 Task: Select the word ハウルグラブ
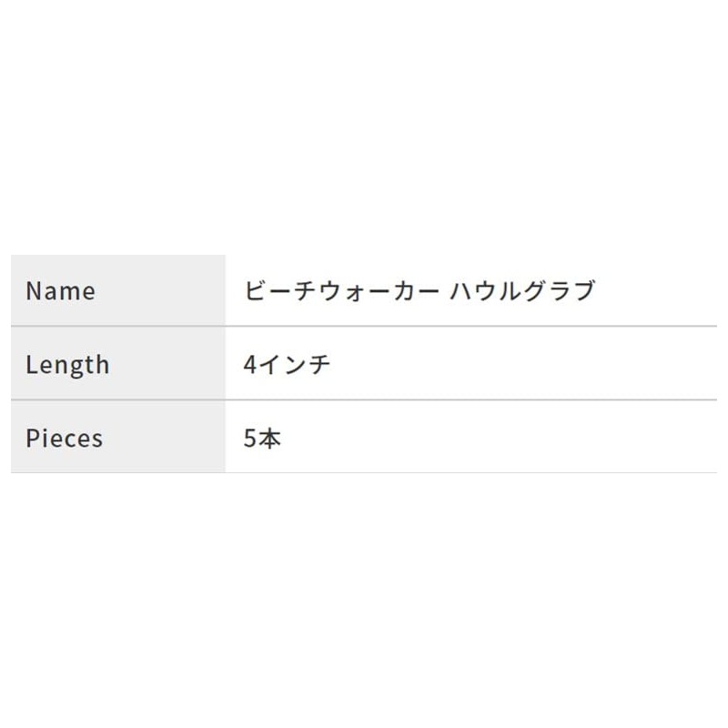point(522,291)
